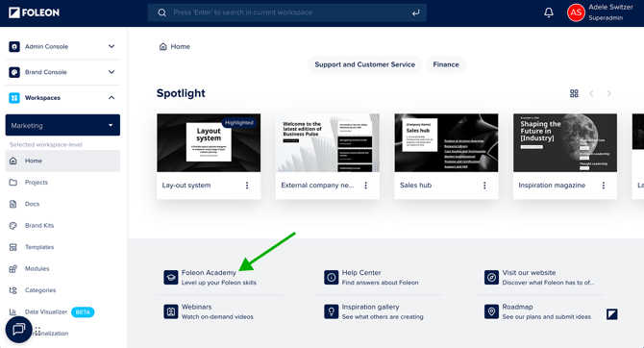Viewport: 644px width, 348px height.
Task: Open Lay-out system options menu
Action: pos(247,186)
